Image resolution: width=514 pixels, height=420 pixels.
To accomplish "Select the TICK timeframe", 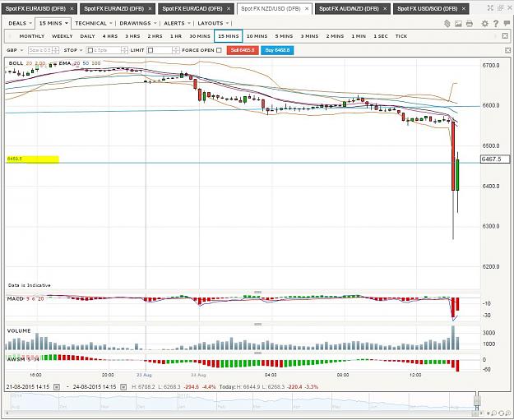I will pyautogui.click(x=401, y=36).
